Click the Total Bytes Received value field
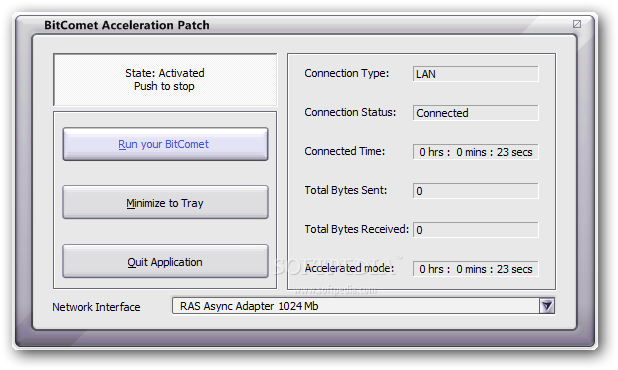618x370 pixels. coord(475,230)
